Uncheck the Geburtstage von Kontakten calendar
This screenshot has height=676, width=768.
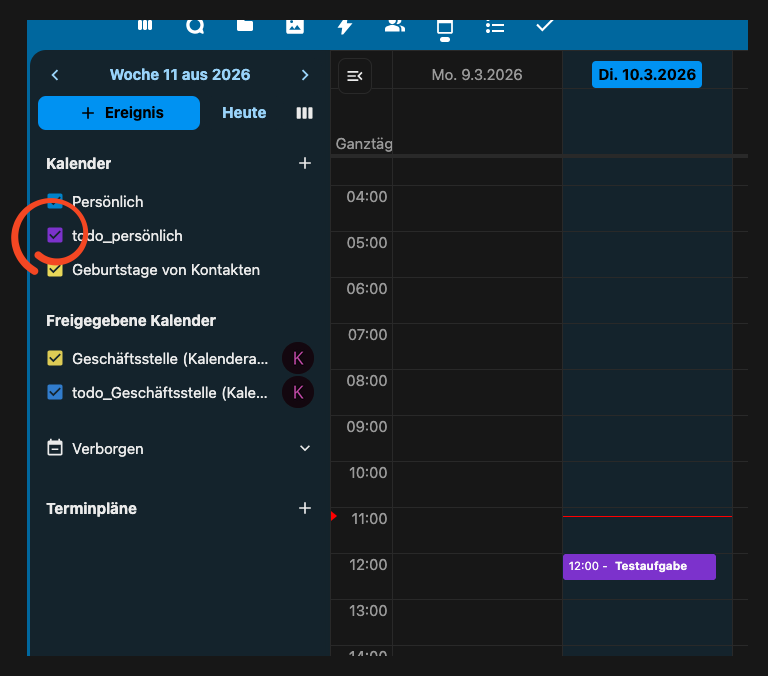55,270
